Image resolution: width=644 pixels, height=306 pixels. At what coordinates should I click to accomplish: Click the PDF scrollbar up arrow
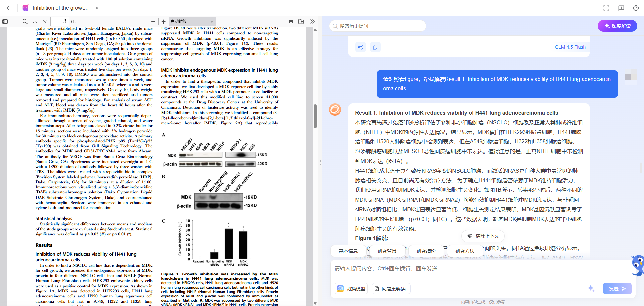[315, 30]
